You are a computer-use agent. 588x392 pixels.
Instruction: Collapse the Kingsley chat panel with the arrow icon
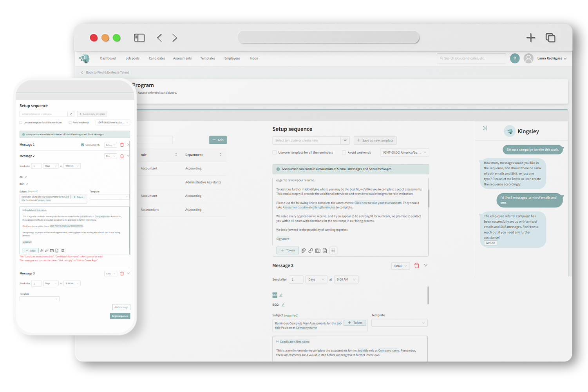pyautogui.click(x=485, y=128)
